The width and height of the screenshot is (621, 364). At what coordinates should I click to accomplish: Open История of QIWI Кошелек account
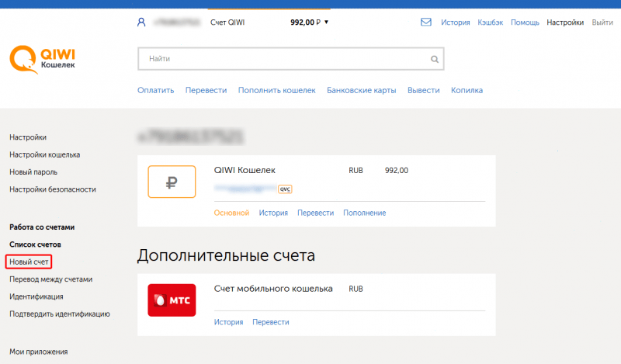point(273,213)
